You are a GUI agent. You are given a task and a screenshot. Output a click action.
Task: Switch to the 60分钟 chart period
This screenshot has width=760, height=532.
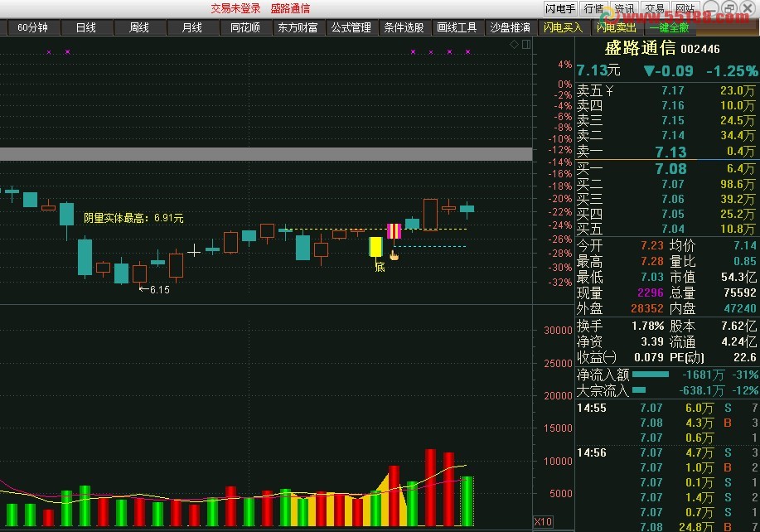tap(32, 27)
